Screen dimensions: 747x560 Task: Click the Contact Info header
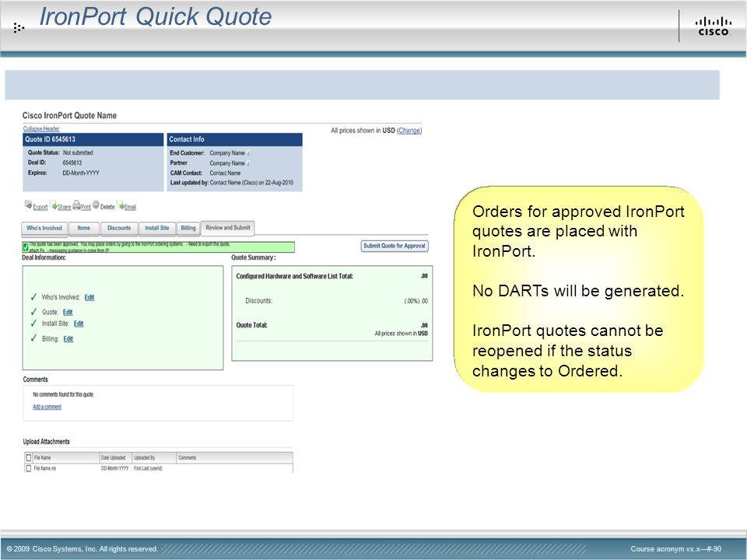click(x=234, y=139)
